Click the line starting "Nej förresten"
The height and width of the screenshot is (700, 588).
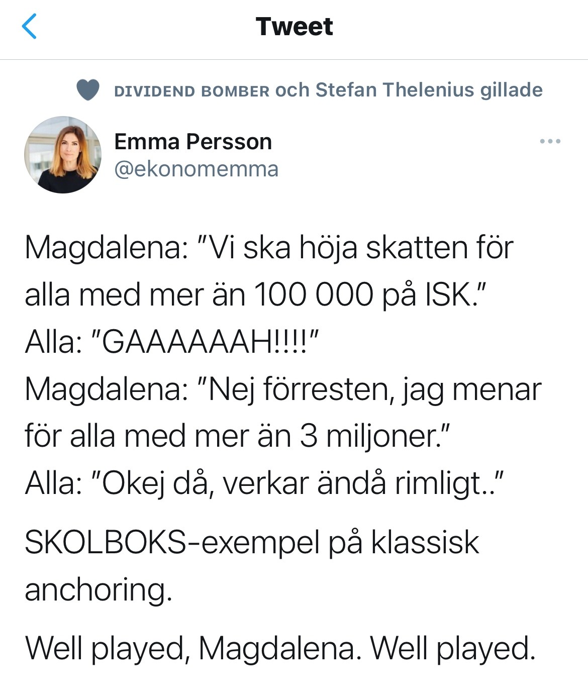point(374,389)
